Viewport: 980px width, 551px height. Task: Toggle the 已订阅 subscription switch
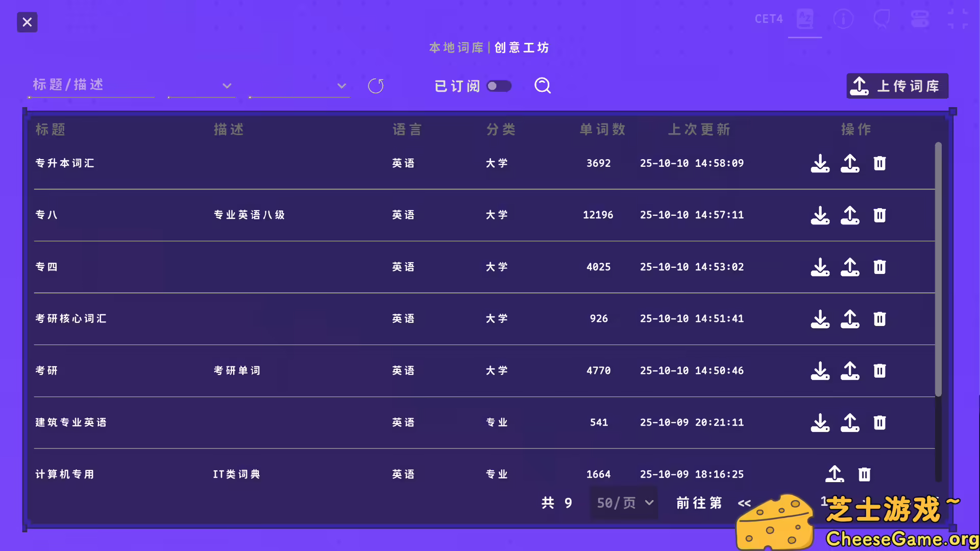coord(500,86)
